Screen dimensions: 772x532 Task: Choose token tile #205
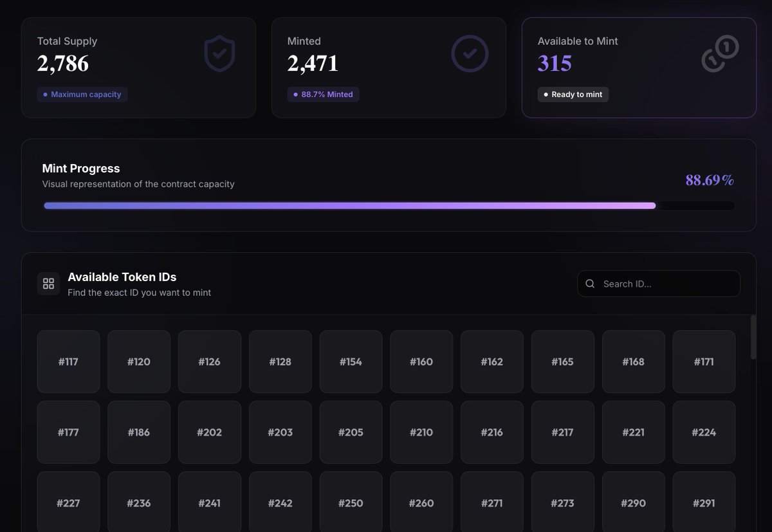click(x=351, y=432)
